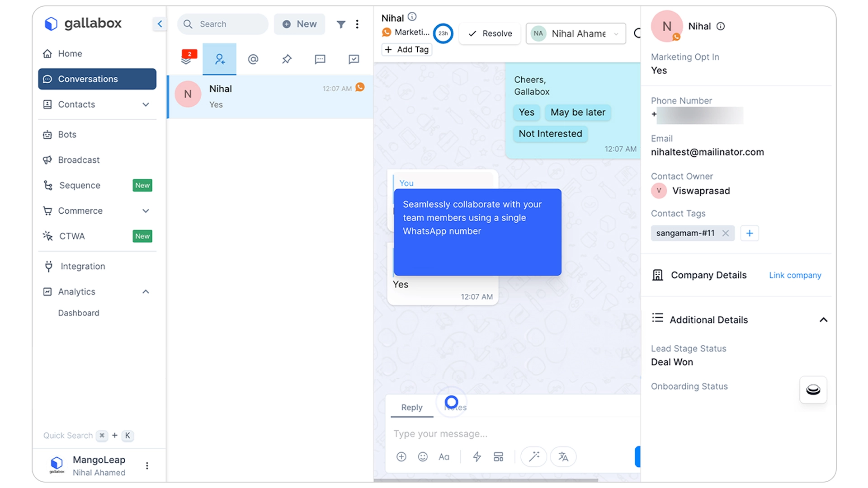Expand the Contacts section in sidebar
This screenshot has height=488, width=868.
coord(146,104)
